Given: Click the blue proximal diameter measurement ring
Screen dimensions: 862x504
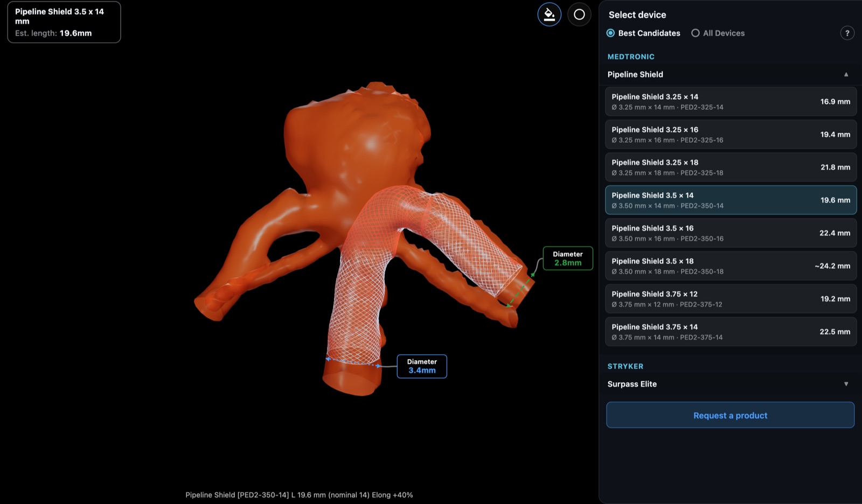Looking at the screenshot, I should (x=353, y=362).
